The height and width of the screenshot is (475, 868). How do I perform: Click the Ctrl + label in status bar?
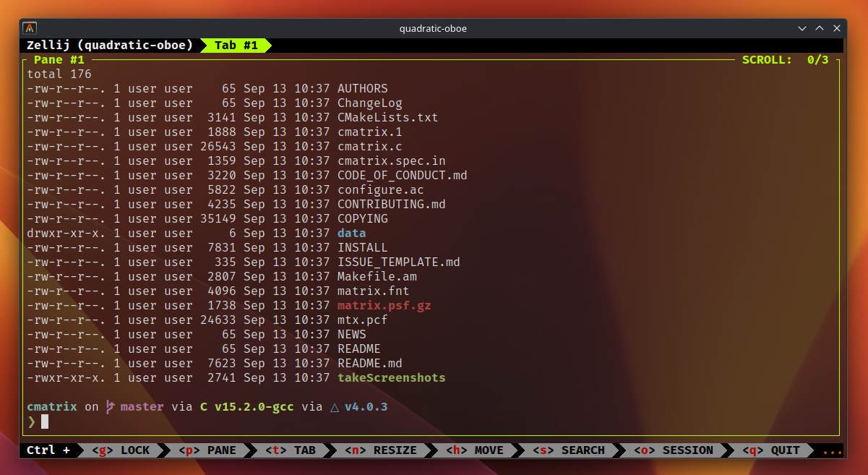48,450
